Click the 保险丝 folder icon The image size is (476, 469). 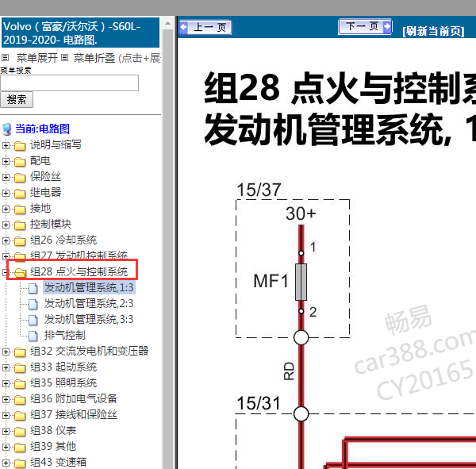coord(20,178)
